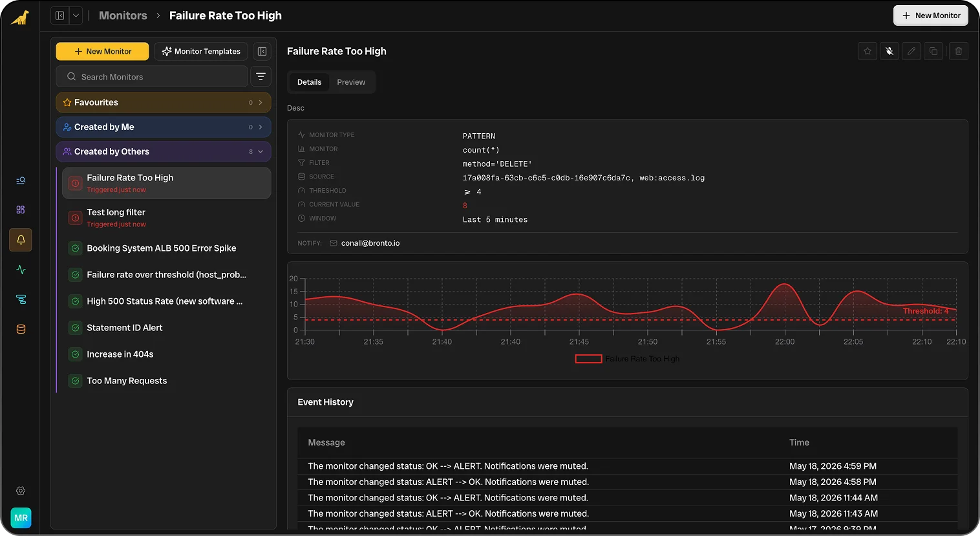Select the Test long filter monitor
The image size is (980, 536).
166,217
